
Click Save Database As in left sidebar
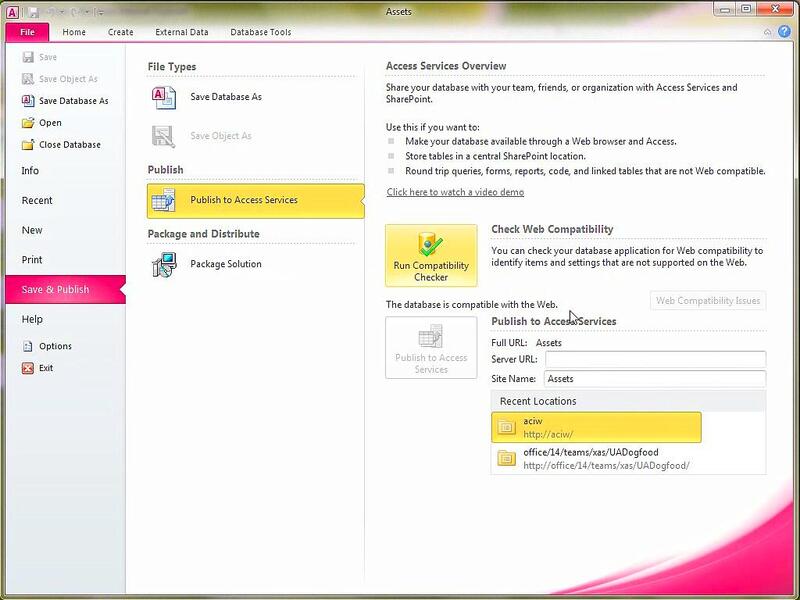click(73, 101)
